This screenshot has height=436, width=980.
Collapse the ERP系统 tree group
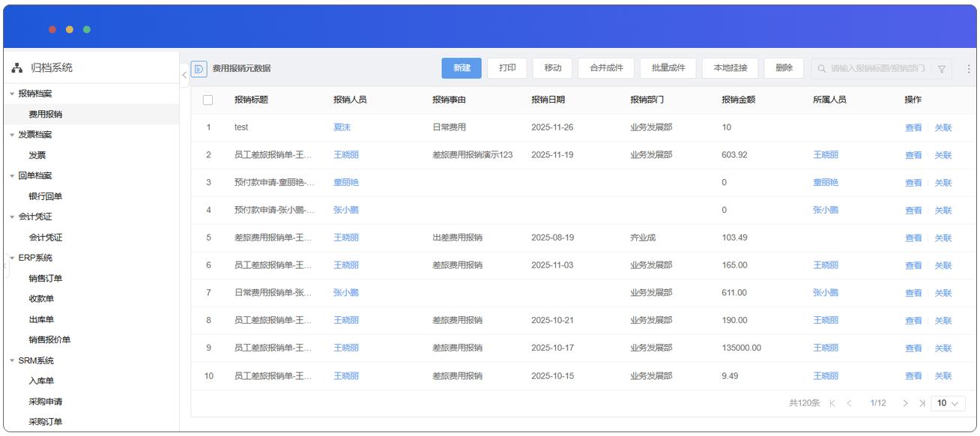12,258
